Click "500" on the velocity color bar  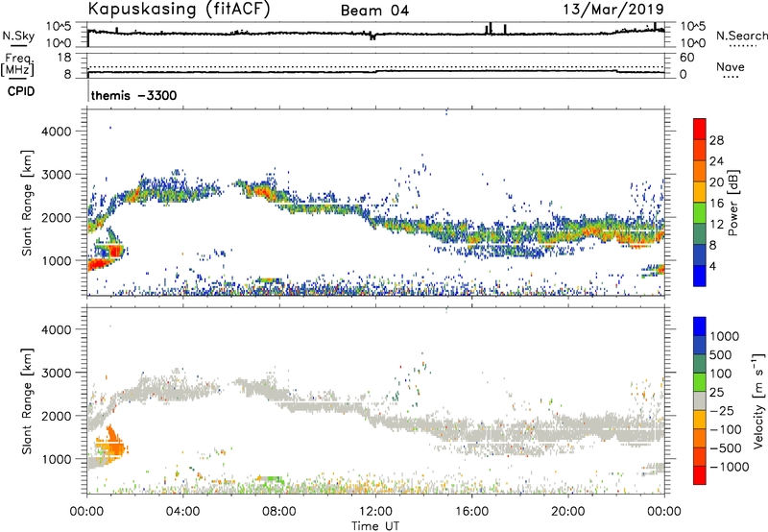pos(721,355)
